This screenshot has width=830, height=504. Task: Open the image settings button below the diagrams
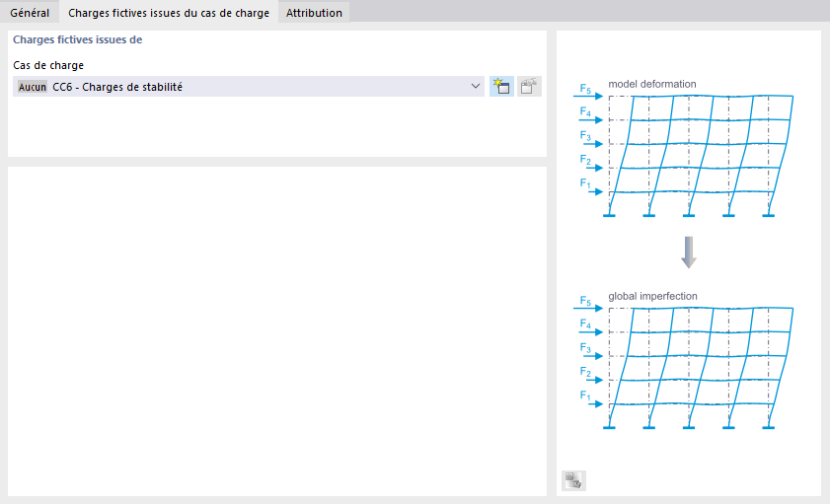[x=573, y=480]
